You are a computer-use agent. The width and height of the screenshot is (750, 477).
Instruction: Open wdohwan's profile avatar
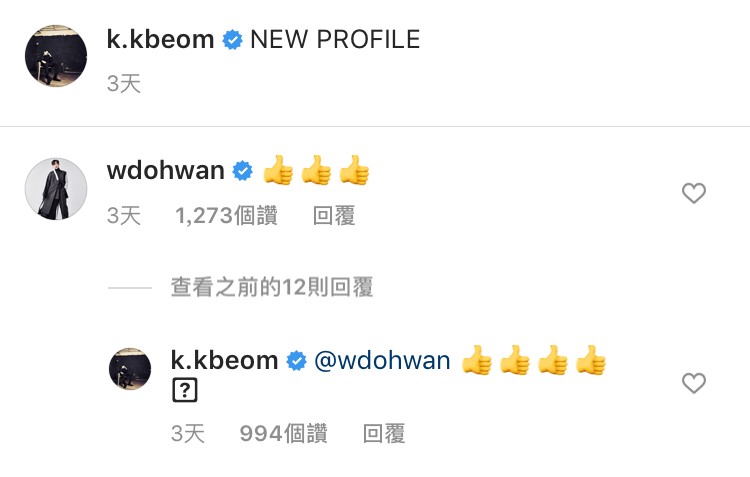click(56, 189)
